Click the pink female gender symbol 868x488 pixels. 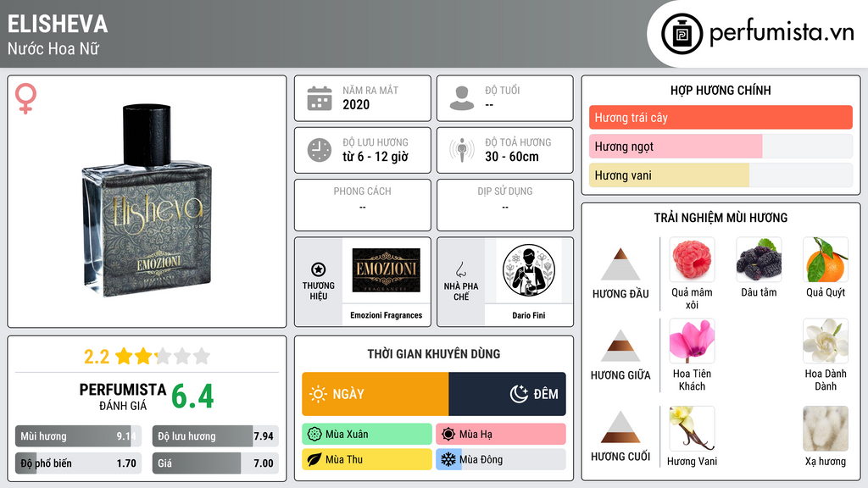tap(25, 98)
